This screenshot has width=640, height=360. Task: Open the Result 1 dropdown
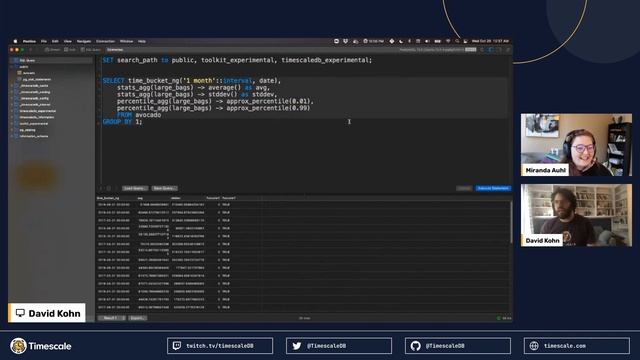point(112,318)
